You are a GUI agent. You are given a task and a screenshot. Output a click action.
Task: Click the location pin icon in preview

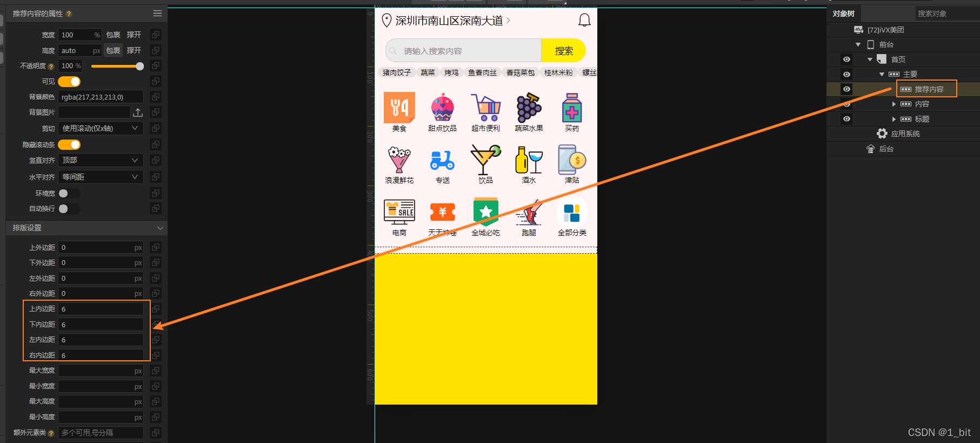coord(386,21)
